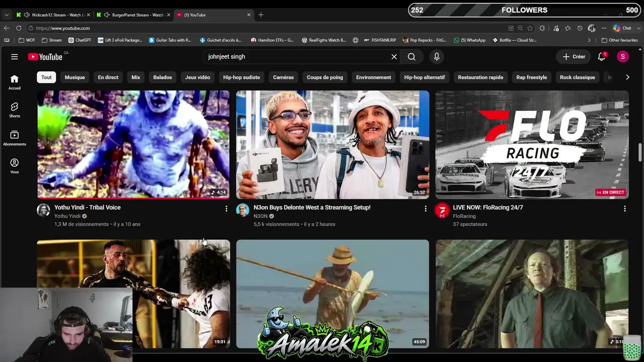Image resolution: width=644 pixels, height=362 pixels.
Task: Go to Accueil in the sidebar
Action: coord(15,82)
